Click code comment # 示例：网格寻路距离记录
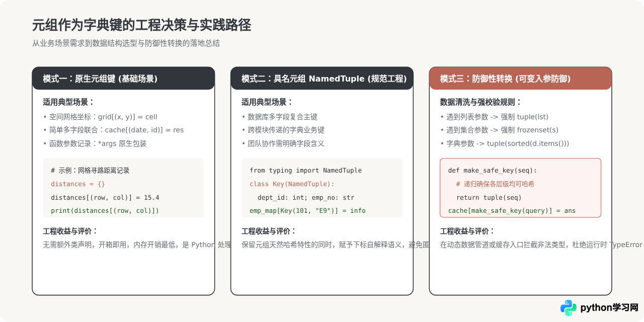This screenshot has height=322, width=644. coord(90,171)
